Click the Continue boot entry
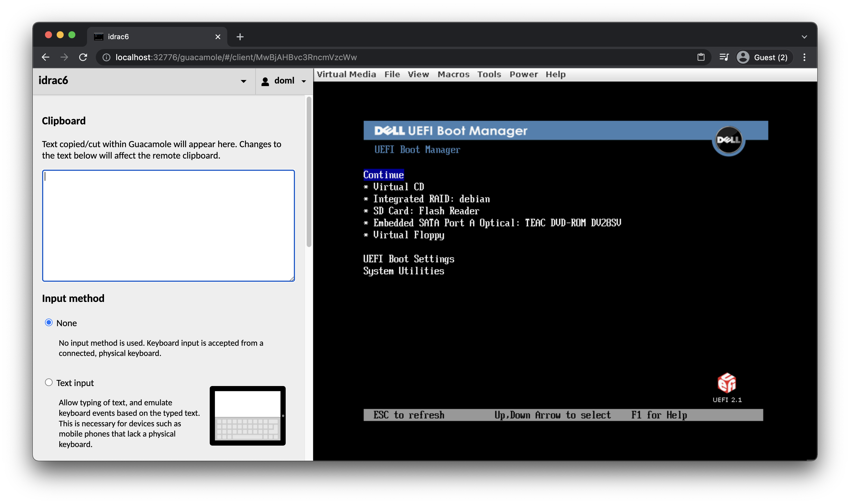The height and width of the screenshot is (504, 850). click(383, 175)
